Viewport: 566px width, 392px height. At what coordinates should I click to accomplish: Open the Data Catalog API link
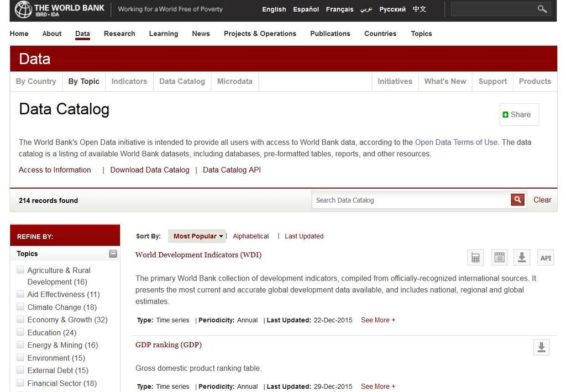click(232, 170)
